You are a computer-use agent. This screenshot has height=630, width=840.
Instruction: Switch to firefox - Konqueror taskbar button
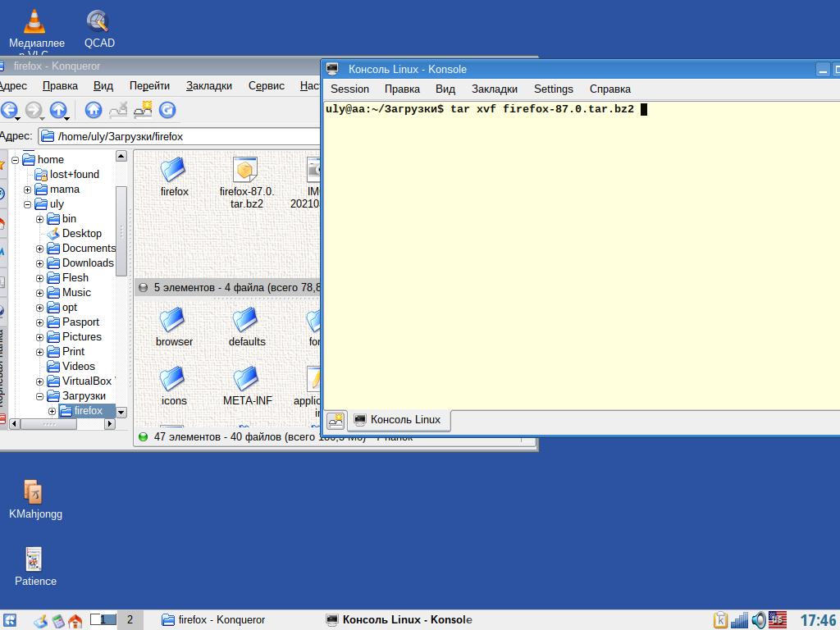tap(214, 620)
